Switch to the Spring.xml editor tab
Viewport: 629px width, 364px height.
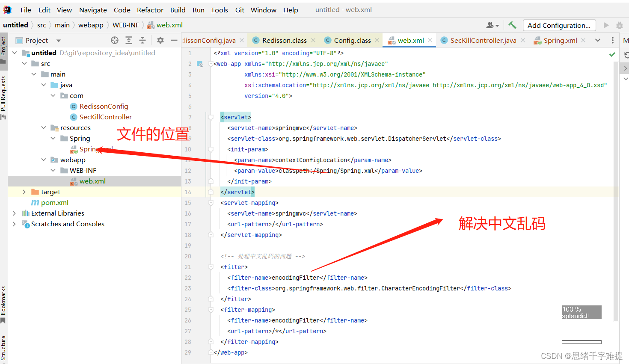point(560,40)
